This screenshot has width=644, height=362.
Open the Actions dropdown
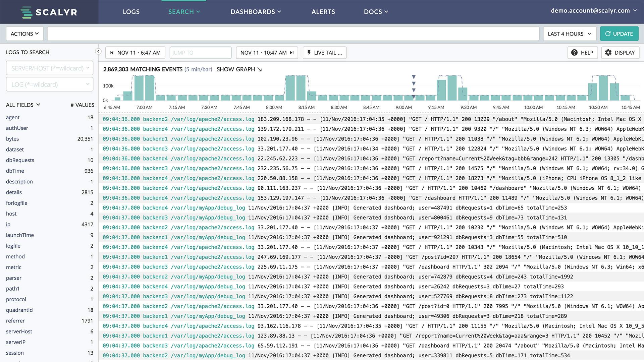24,34
